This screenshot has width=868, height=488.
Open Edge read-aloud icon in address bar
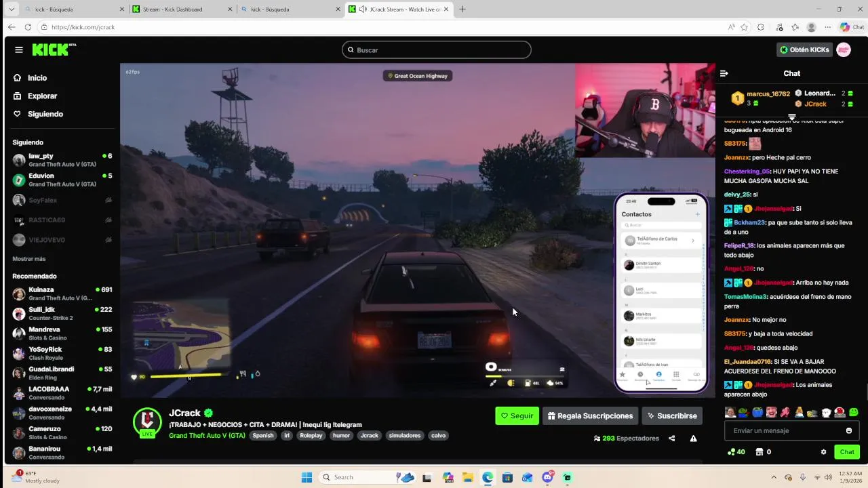coord(731,27)
